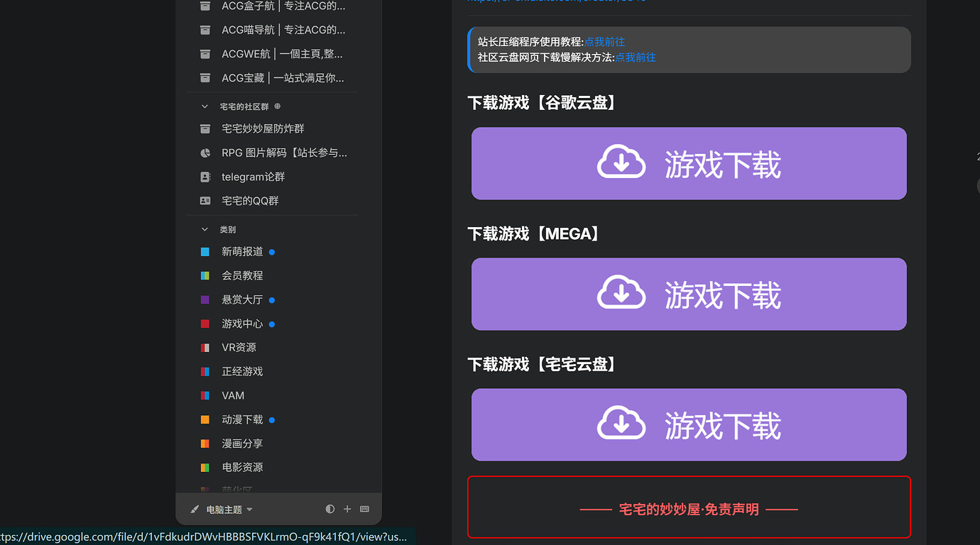This screenshot has height=545, width=980.
Task: Open 点我前往 link for 站长压缩程序使用教程
Action: click(604, 42)
